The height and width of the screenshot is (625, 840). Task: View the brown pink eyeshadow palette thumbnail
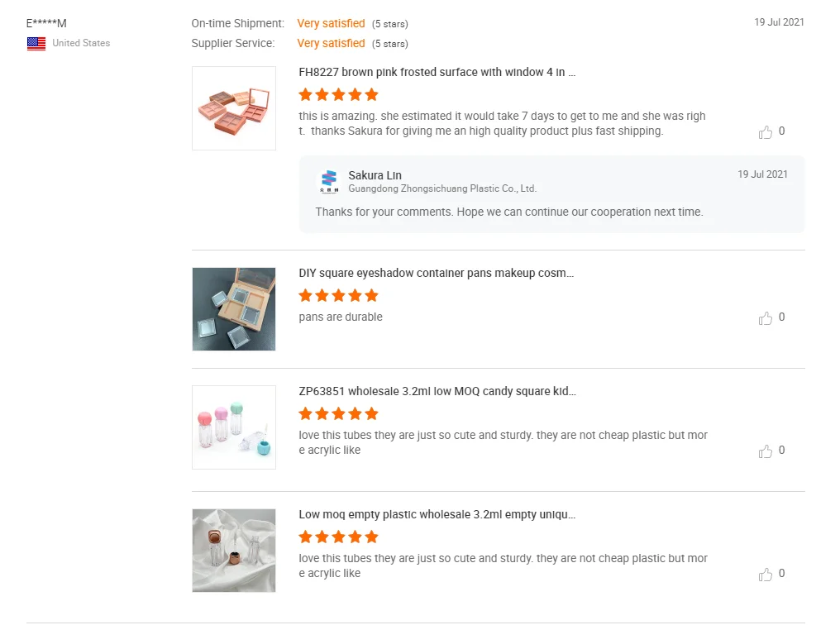coord(234,108)
